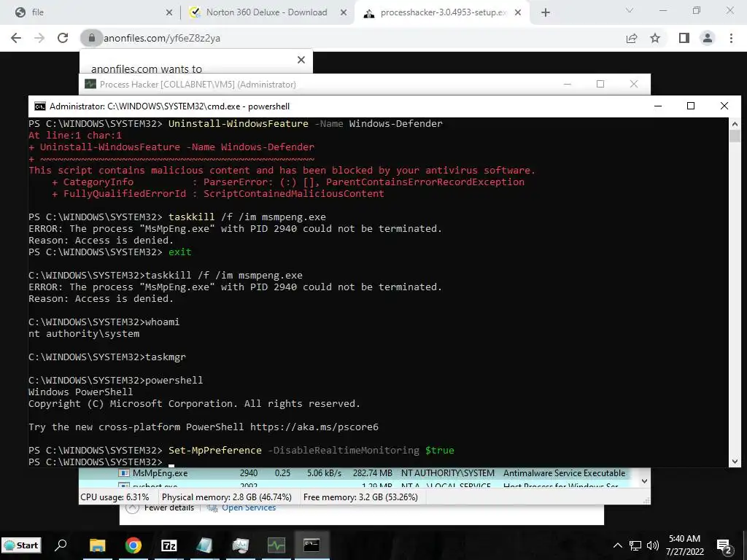747x560 pixels.
Task: Select the processhacker setup tab
Action: [x=443, y=12]
